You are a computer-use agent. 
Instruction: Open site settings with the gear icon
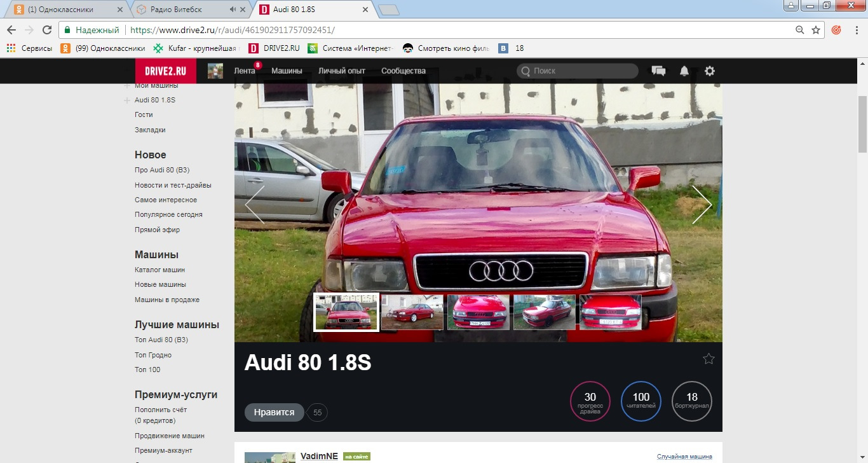tap(710, 71)
